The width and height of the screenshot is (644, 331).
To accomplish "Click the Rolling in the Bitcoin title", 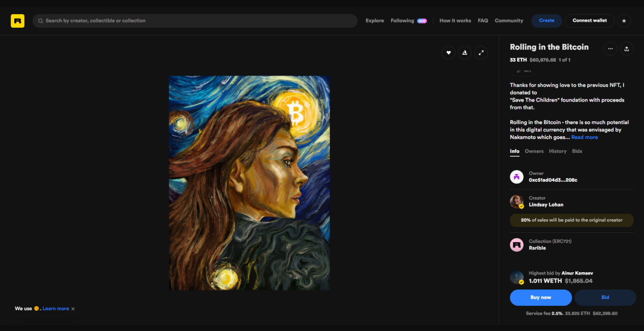I will (549, 47).
